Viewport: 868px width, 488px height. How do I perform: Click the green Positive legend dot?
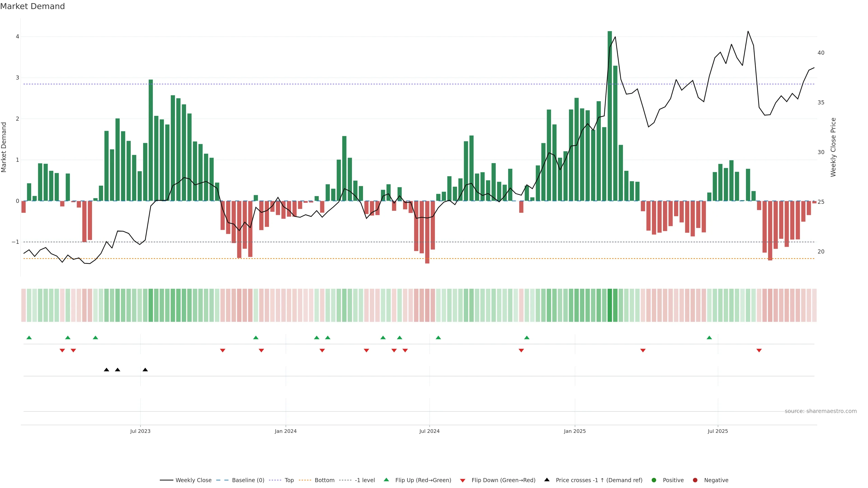coord(654,480)
